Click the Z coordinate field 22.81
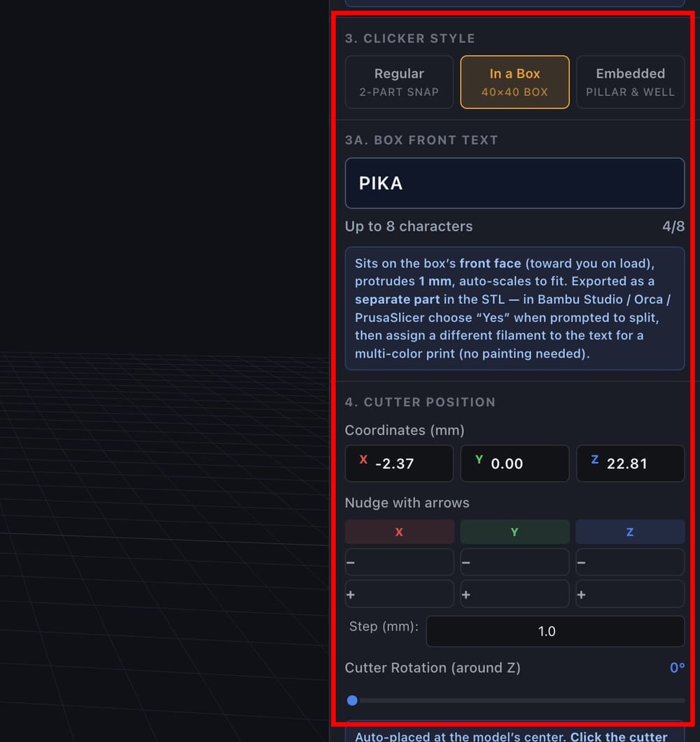Screen dimensions: 700x742 click(x=631, y=463)
